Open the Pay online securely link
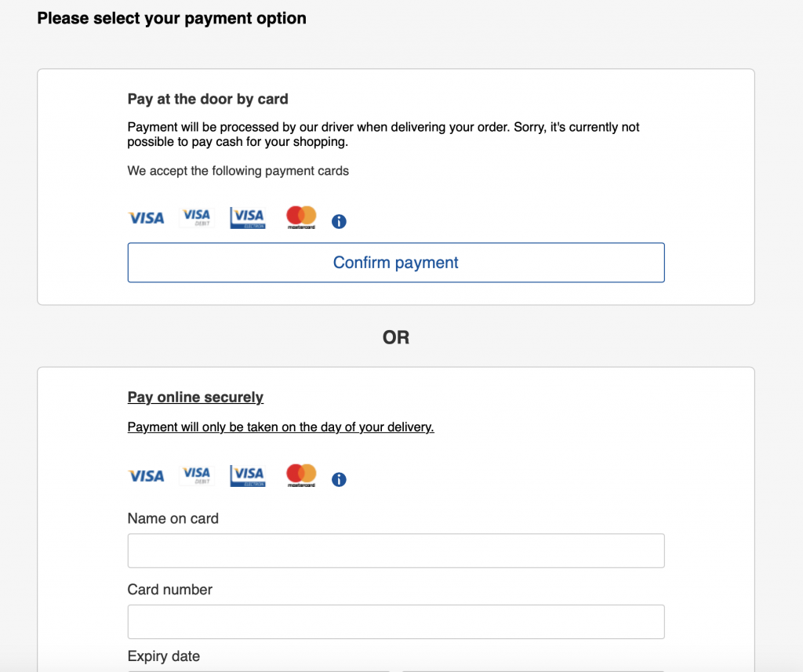 click(x=195, y=397)
